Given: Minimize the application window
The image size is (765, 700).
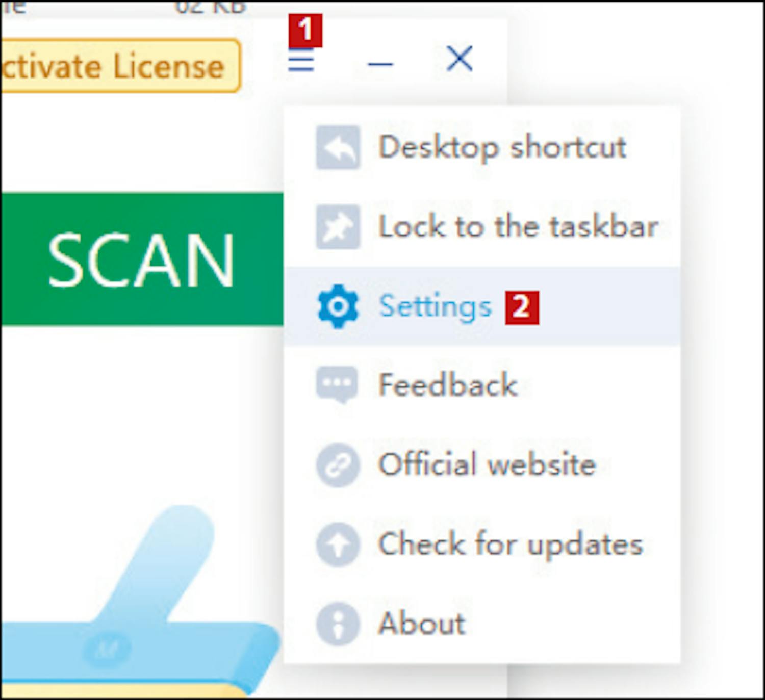Looking at the screenshot, I should click(x=380, y=63).
